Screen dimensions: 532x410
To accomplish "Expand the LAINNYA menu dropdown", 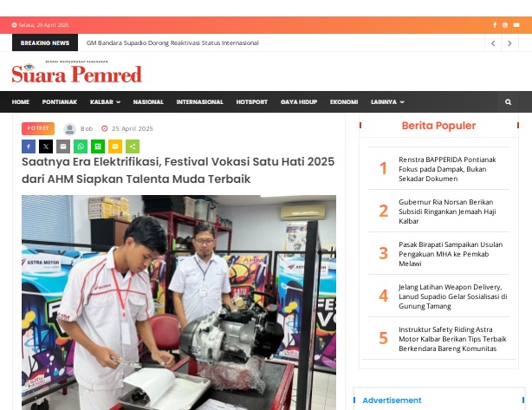I will [x=387, y=101].
